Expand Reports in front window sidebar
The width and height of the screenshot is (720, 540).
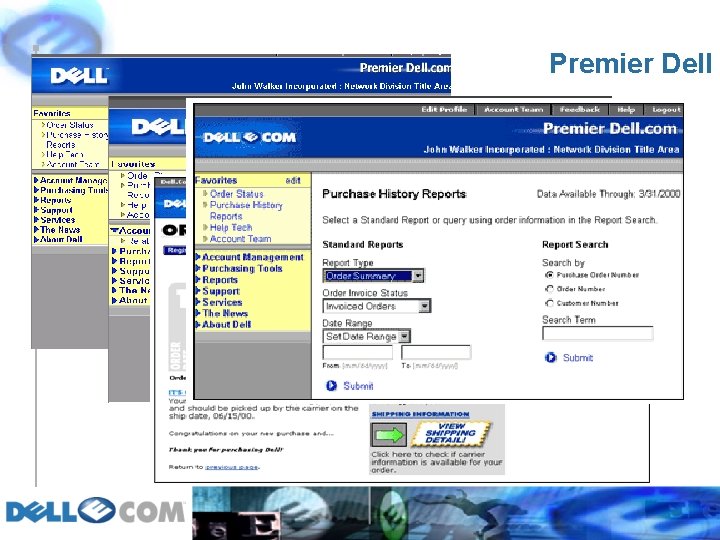point(217,280)
